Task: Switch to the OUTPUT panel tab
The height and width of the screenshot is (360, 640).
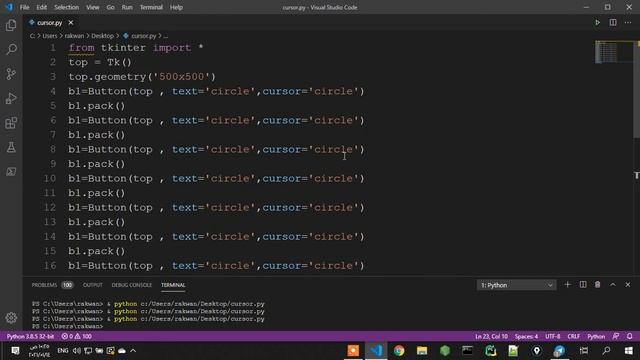Action: pyautogui.click(x=93, y=285)
